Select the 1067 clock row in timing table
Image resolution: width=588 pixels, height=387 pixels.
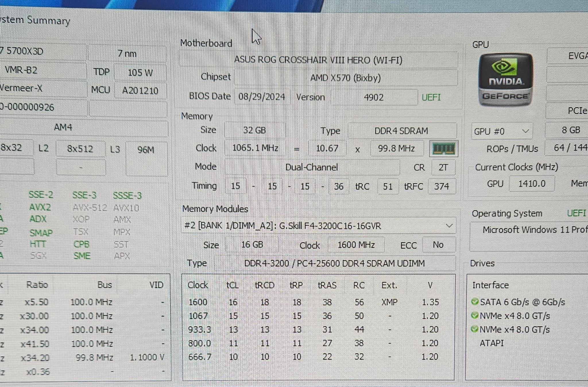tap(318, 316)
